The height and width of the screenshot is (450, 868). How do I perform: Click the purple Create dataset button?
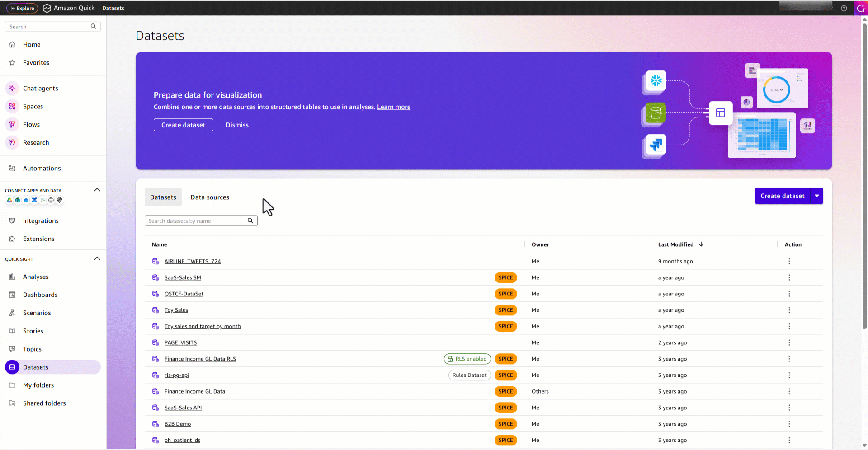pyautogui.click(x=783, y=196)
